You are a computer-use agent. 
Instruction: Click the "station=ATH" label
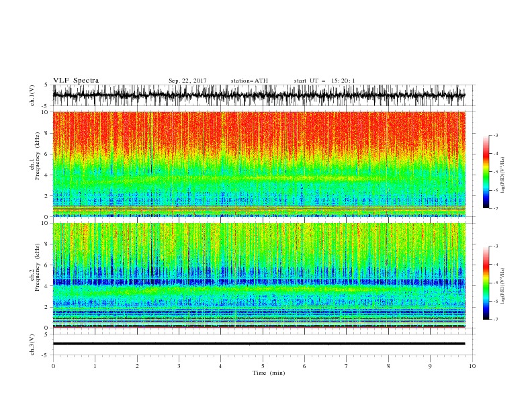[x=249, y=81]
